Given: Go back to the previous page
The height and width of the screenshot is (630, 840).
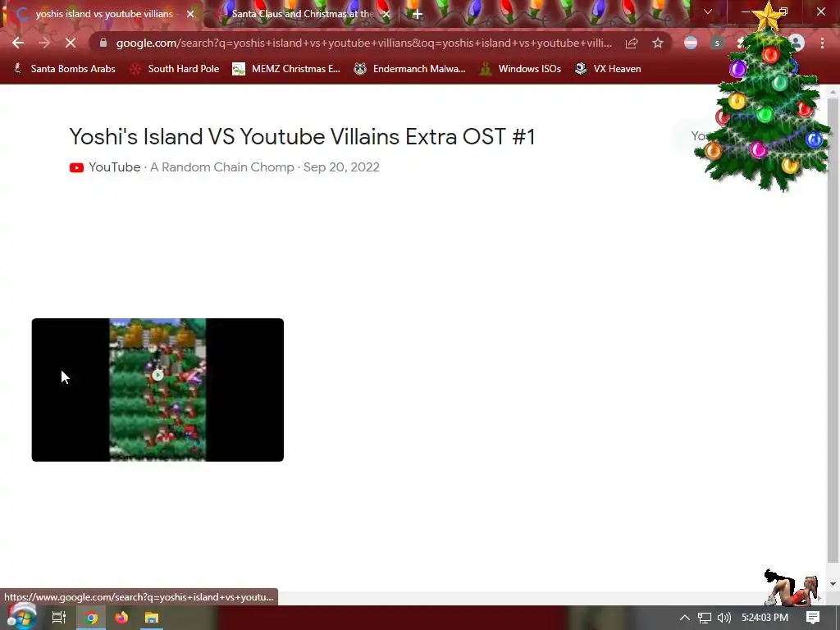Looking at the screenshot, I should [x=18, y=43].
